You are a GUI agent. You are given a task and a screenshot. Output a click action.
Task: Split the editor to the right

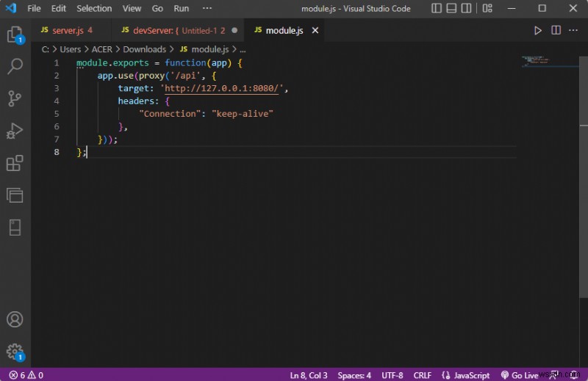coord(556,31)
